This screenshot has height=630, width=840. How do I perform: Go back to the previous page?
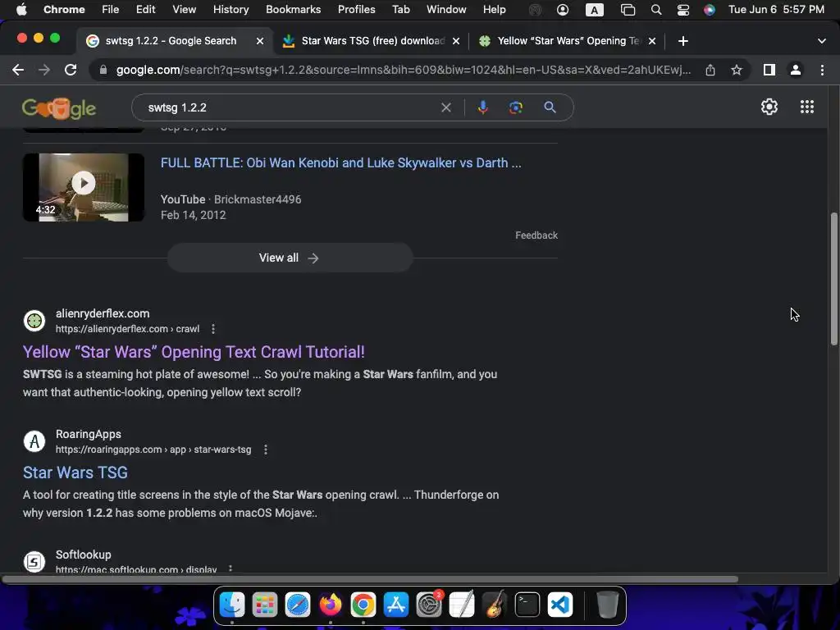[x=18, y=70]
